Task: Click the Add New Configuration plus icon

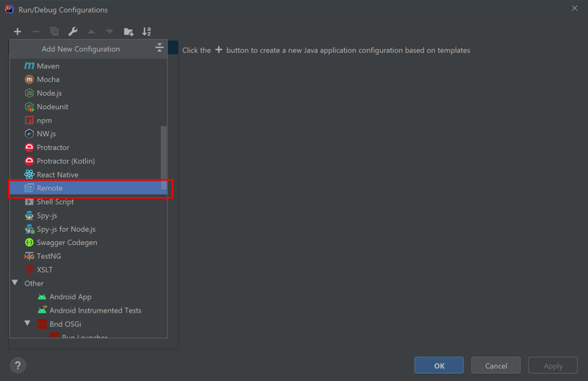Action: coord(17,32)
